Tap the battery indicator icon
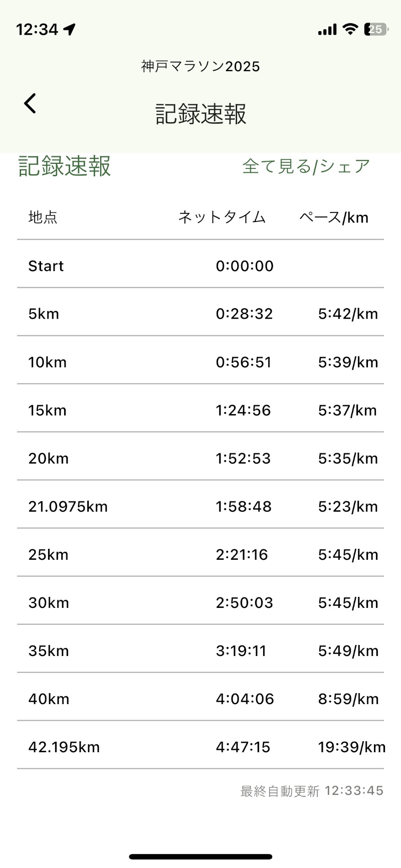The height and width of the screenshot is (868, 401). click(x=375, y=29)
